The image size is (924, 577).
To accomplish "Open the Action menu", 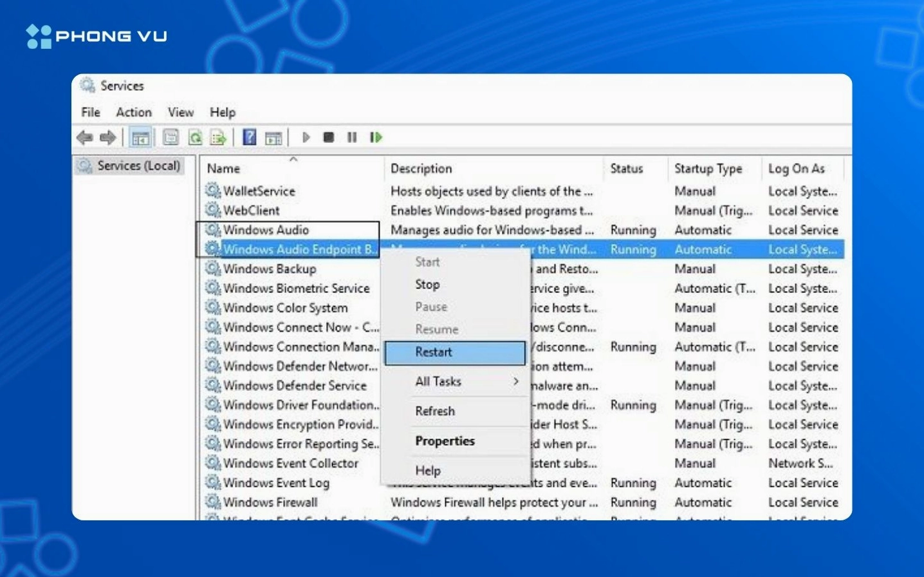I will tap(134, 112).
